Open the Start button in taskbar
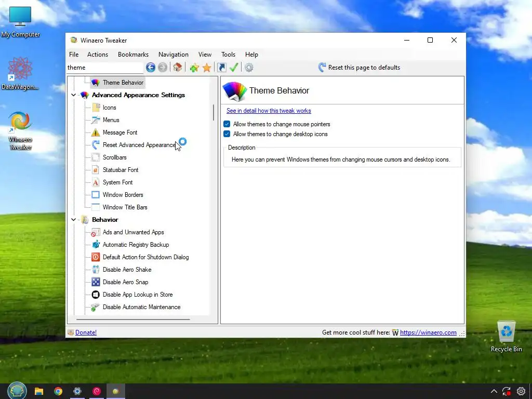The image size is (532, 399). pos(17,391)
